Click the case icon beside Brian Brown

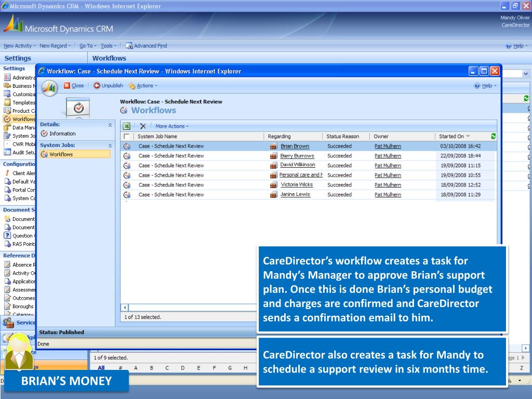[x=273, y=146]
